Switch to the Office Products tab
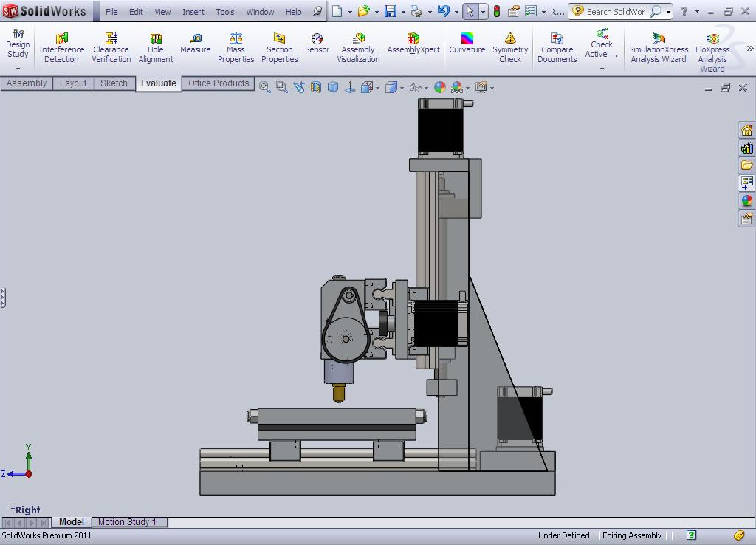Image resolution: width=756 pixels, height=545 pixels. tap(218, 83)
